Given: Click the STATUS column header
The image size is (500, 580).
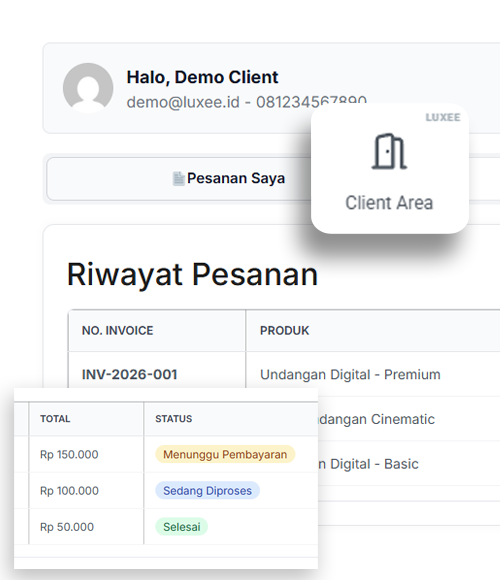Looking at the screenshot, I should pyautogui.click(x=173, y=419).
